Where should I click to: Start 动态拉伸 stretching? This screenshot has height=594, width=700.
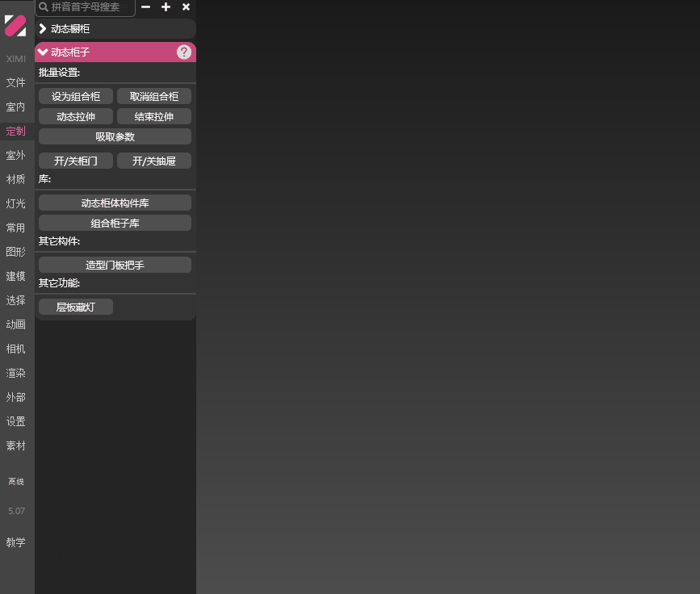point(76,116)
